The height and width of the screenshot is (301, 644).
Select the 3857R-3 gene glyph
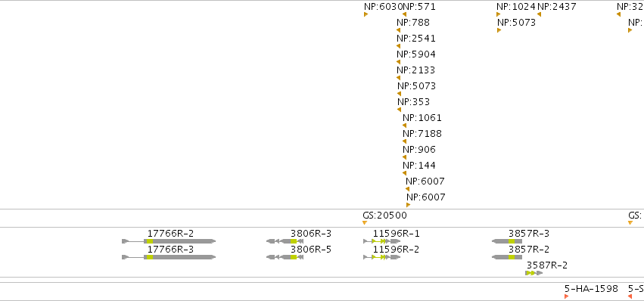point(507,241)
